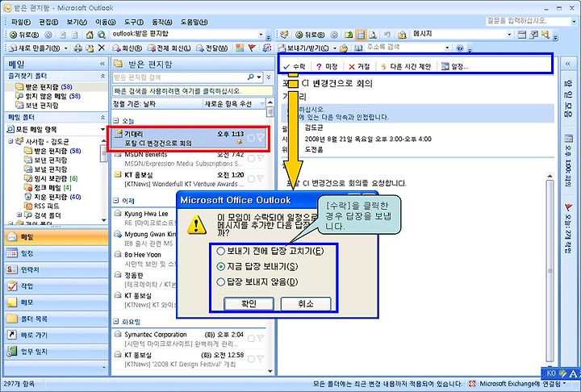
Task: Click the 전달 forward button
Action: point(212,48)
